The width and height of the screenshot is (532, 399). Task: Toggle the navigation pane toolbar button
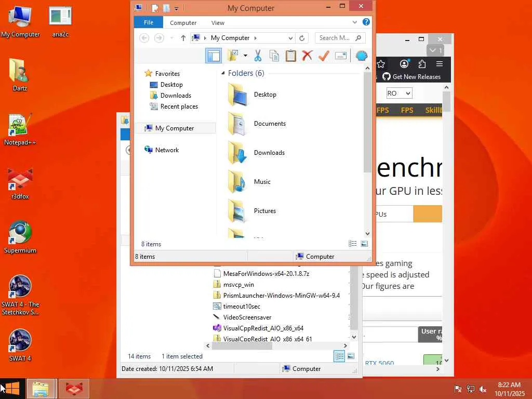[x=214, y=56]
